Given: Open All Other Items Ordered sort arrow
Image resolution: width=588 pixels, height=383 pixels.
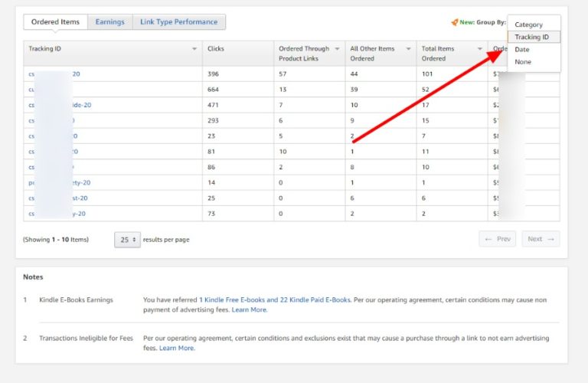Looking at the screenshot, I should (408, 49).
